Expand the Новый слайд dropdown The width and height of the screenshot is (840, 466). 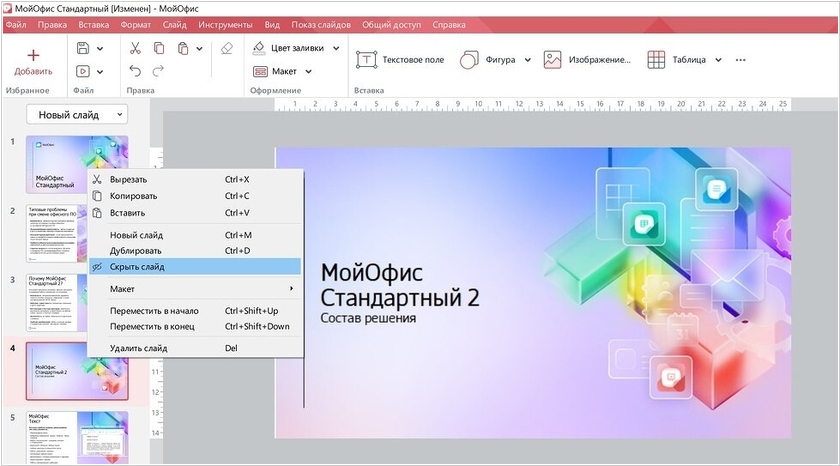[76, 115]
